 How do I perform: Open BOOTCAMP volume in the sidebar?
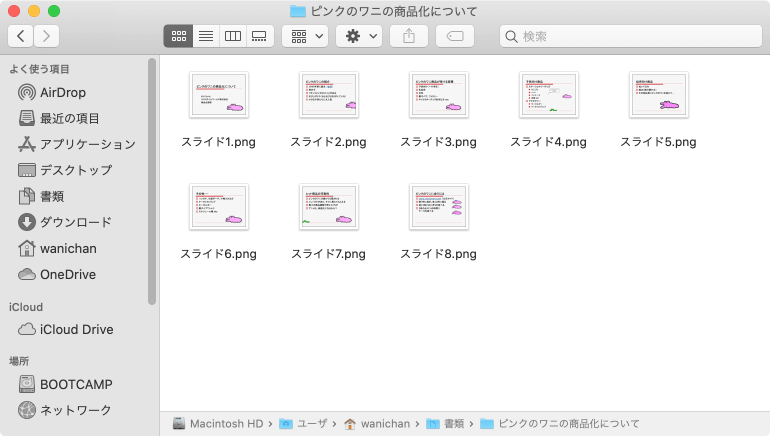click(65, 384)
